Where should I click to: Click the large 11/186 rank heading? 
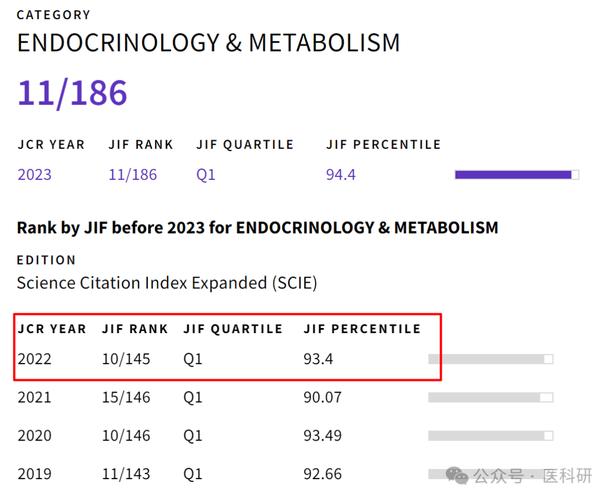coord(72,93)
